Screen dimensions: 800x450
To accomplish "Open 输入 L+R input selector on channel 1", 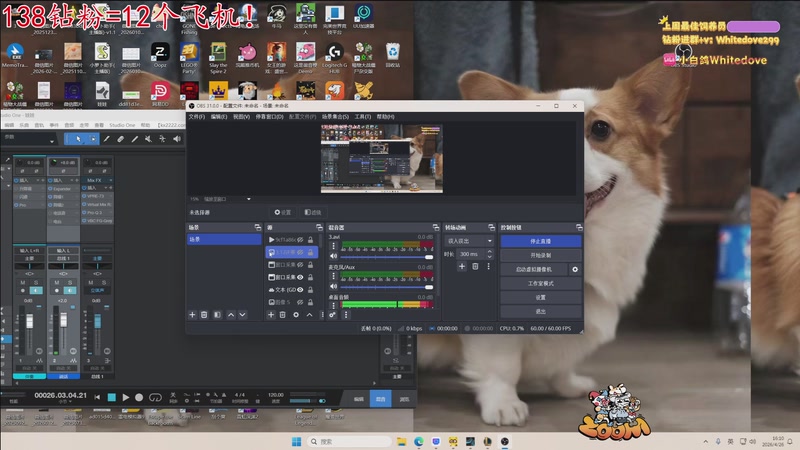I will coord(30,251).
